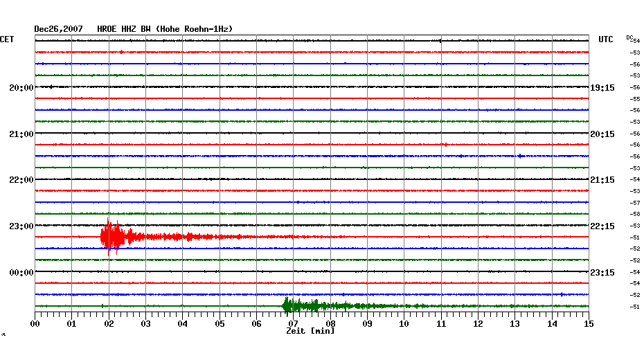Click the 21:15 UTC time label
This screenshot has height=342, width=644.
pos(602,180)
